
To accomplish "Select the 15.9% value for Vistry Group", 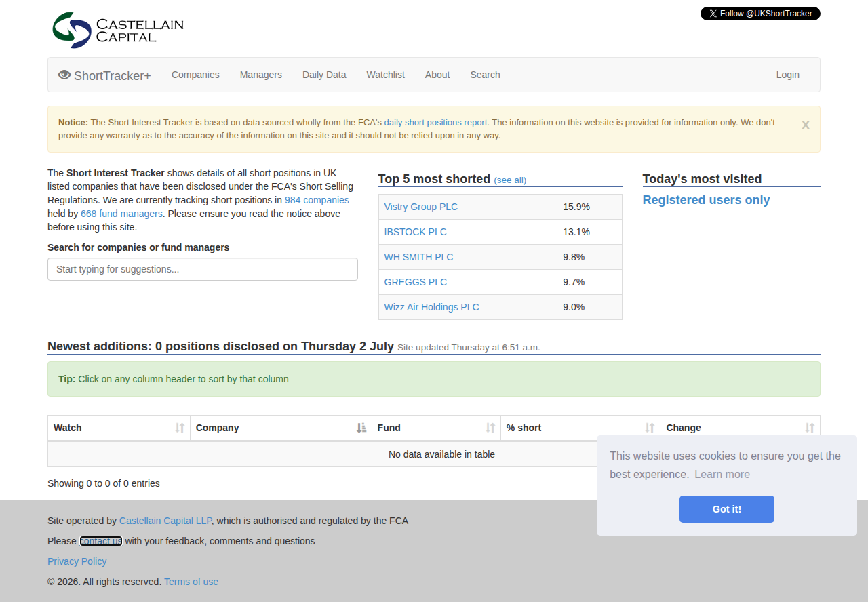I will (576, 207).
